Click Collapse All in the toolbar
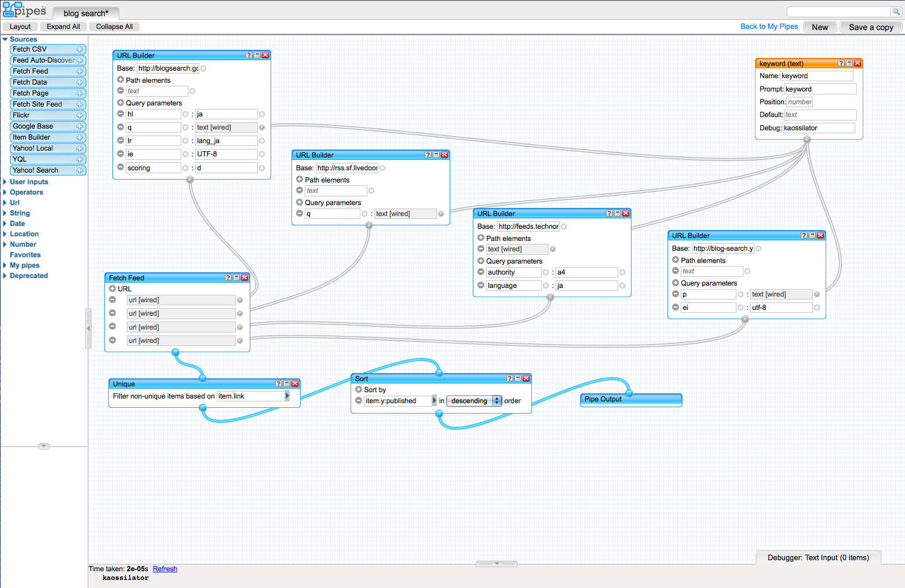This screenshot has height=588, width=905. [114, 27]
